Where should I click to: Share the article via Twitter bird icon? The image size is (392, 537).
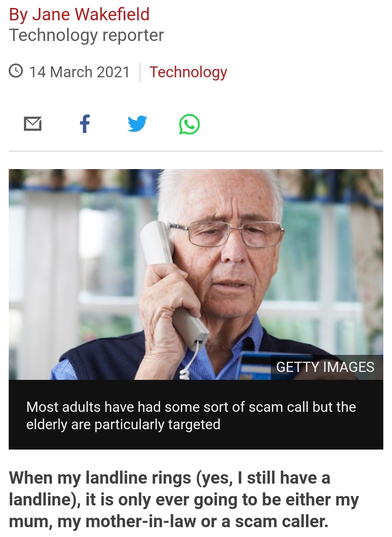137,124
